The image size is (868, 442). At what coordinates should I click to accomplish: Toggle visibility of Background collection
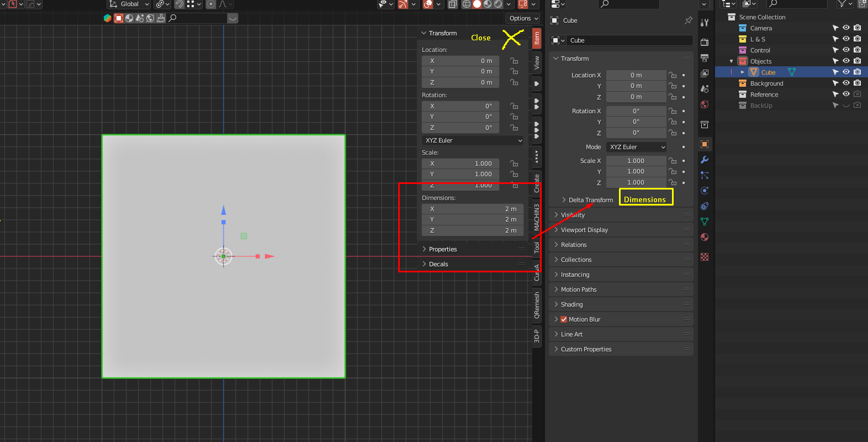[x=846, y=83]
